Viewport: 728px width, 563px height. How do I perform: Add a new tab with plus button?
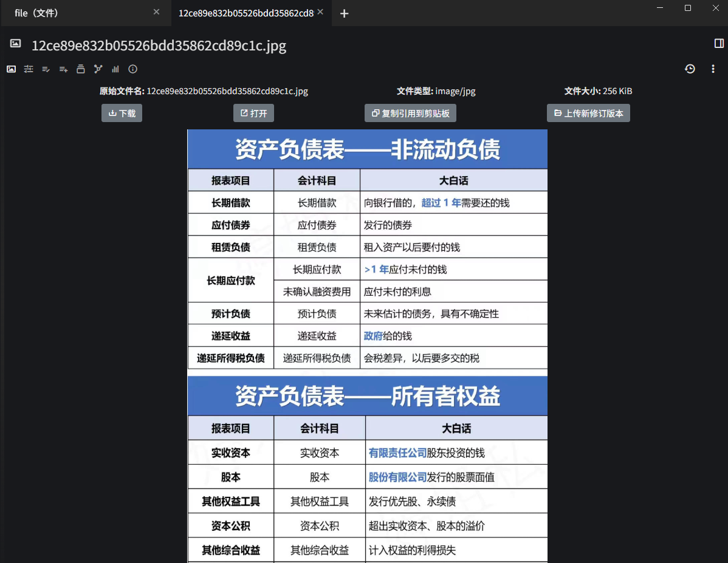pos(345,13)
